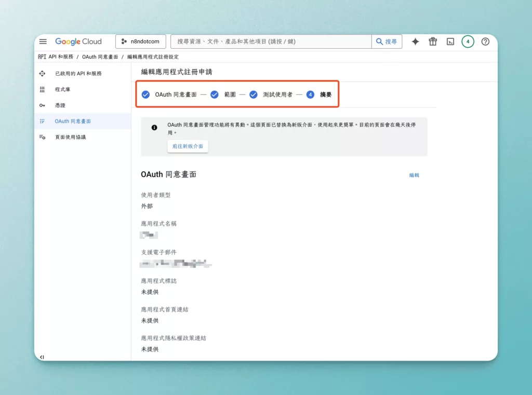
Task: Go to step 4 摘要
Action: [319, 94]
